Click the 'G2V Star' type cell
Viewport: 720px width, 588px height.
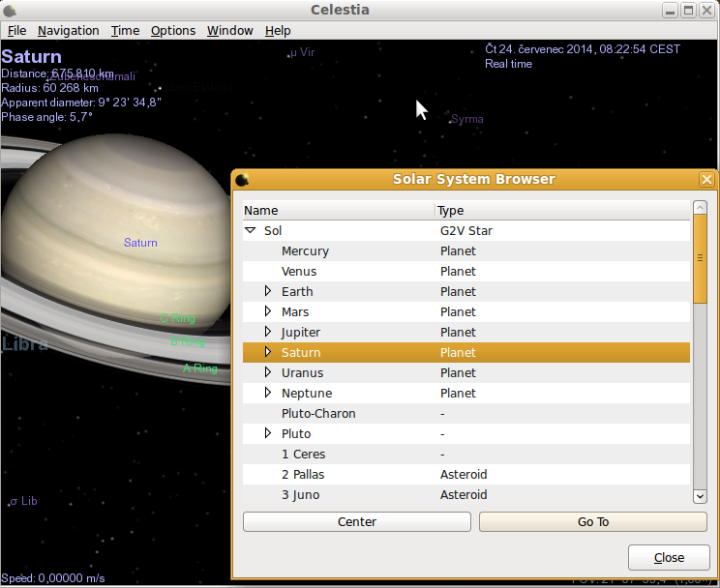click(466, 230)
